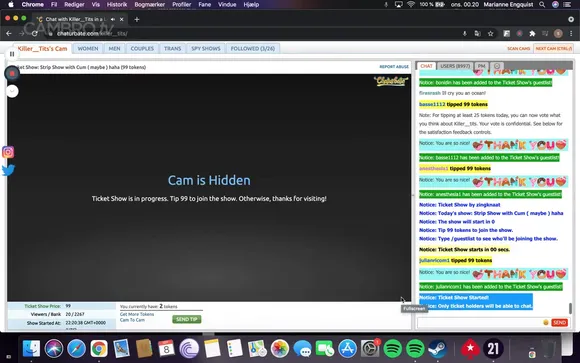Open Chrome three-dot menu

point(571,34)
